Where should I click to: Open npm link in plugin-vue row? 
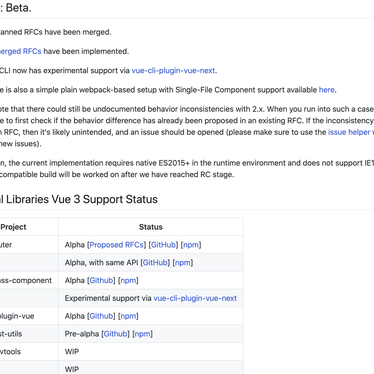[x=128, y=316]
